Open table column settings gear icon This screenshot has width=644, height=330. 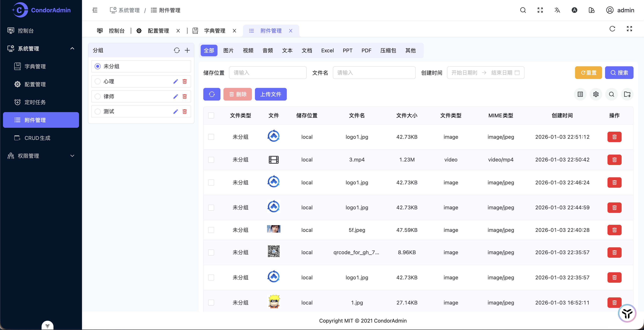tap(596, 94)
